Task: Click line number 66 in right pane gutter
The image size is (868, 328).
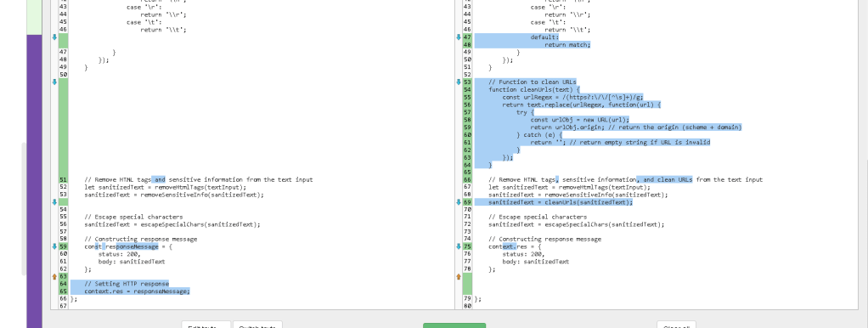Action: click(x=466, y=179)
